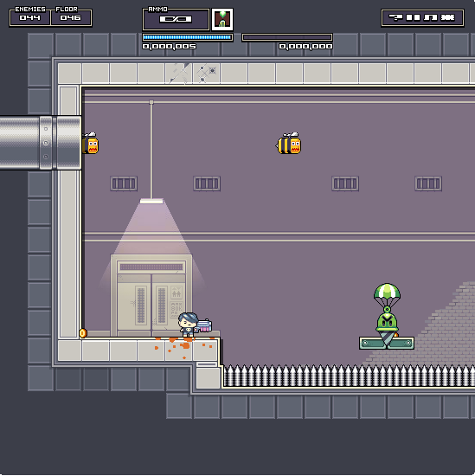Click the elevator door behind player
This screenshot has height=476, width=475.
pos(151,296)
